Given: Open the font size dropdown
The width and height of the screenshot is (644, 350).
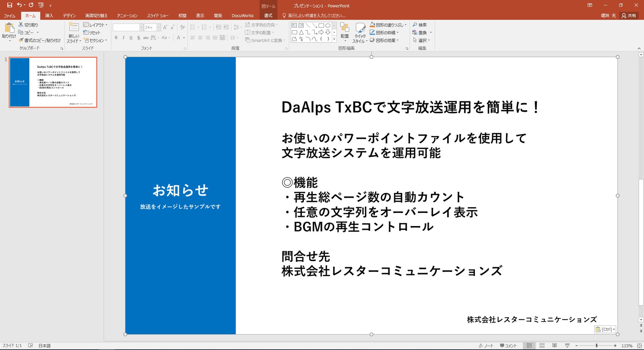Looking at the screenshot, I should (159, 27).
